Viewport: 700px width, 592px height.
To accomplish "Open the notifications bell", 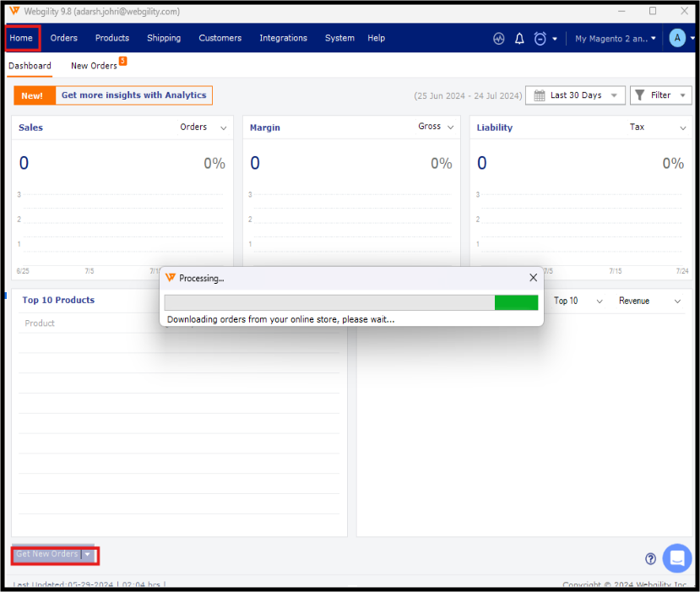I will pos(519,39).
